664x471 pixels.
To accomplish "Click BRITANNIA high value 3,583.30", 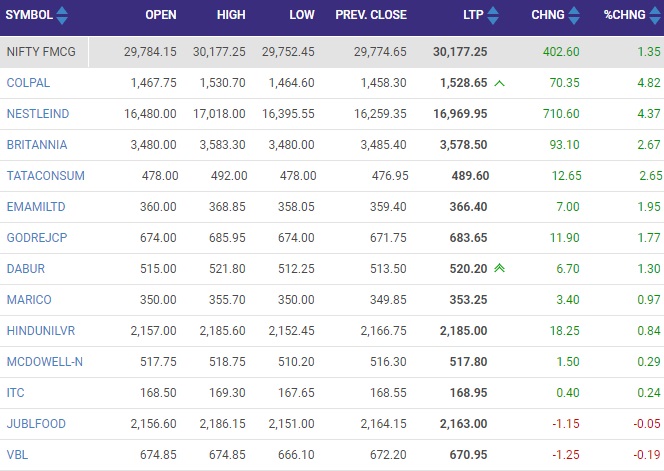I will pyautogui.click(x=222, y=144).
